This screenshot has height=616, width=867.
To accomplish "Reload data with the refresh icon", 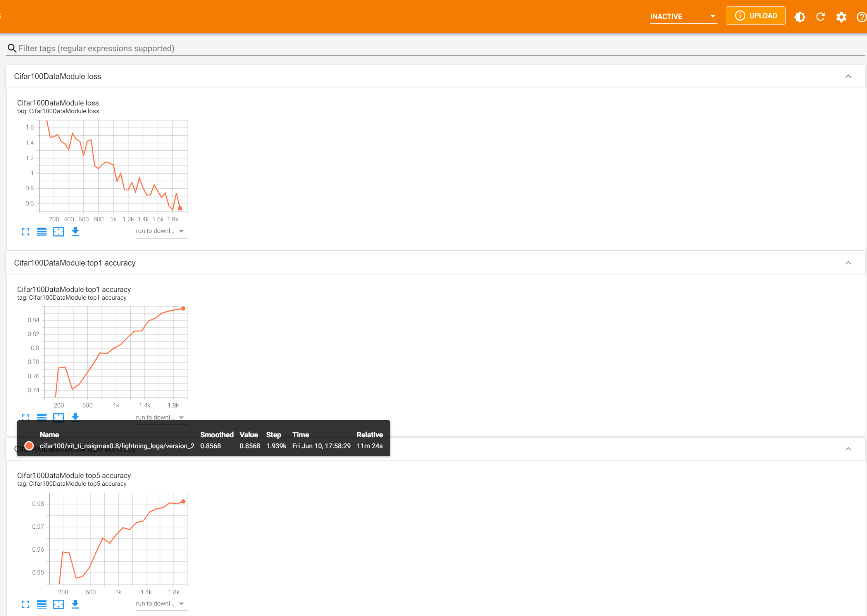I will pos(820,17).
